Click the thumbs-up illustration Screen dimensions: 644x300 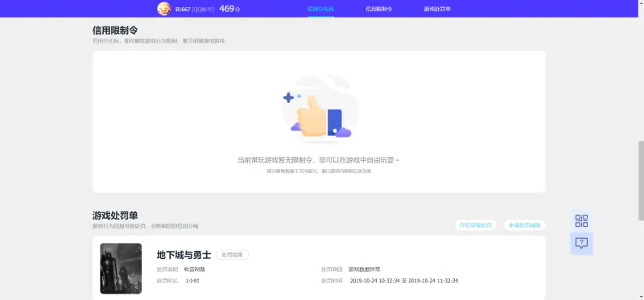pyautogui.click(x=319, y=109)
